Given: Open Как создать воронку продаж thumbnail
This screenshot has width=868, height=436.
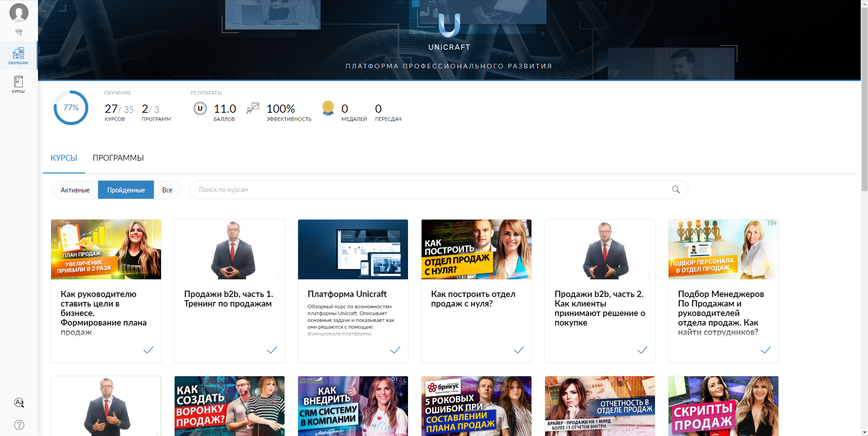Looking at the screenshot, I should (229, 406).
